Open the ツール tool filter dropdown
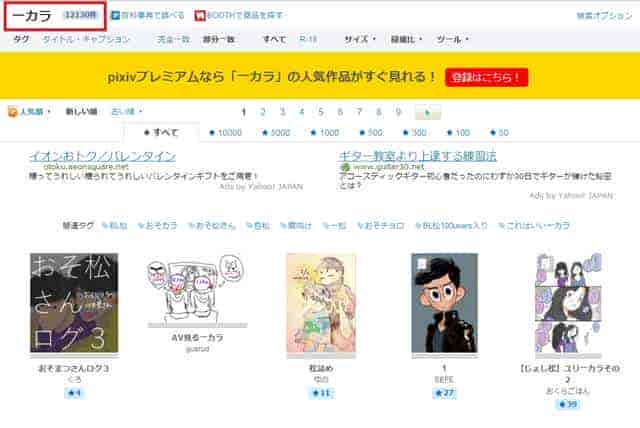640x428 pixels. click(x=453, y=40)
